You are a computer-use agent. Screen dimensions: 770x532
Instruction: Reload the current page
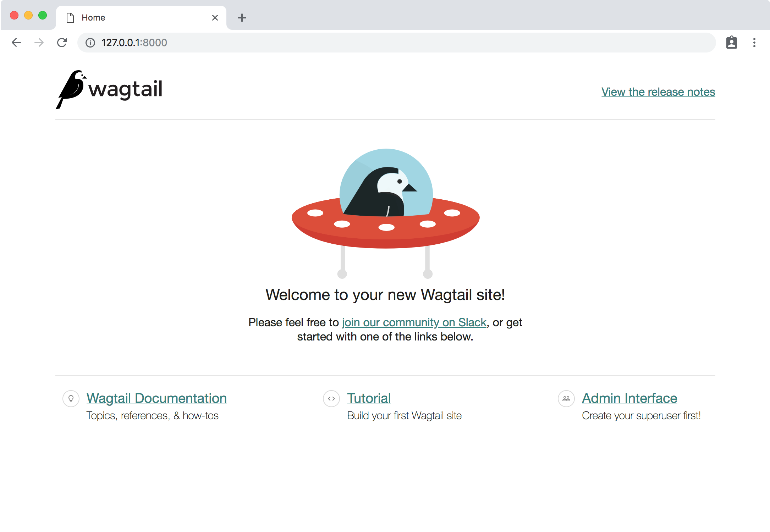point(62,43)
